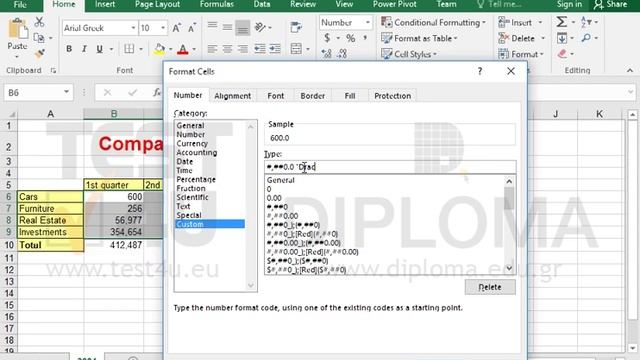Apply the dollar Accounting format icon
This screenshot has width=640, height=360.
[327, 38]
